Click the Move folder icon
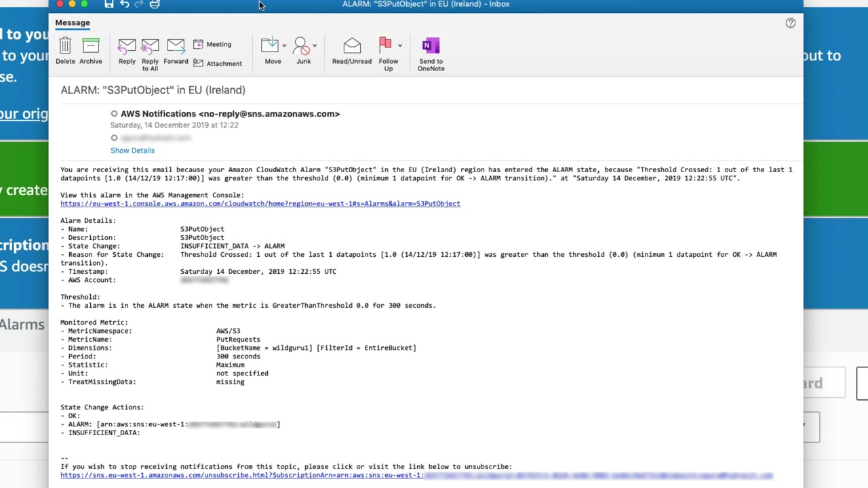The height and width of the screenshot is (488, 868). (x=270, y=45)
